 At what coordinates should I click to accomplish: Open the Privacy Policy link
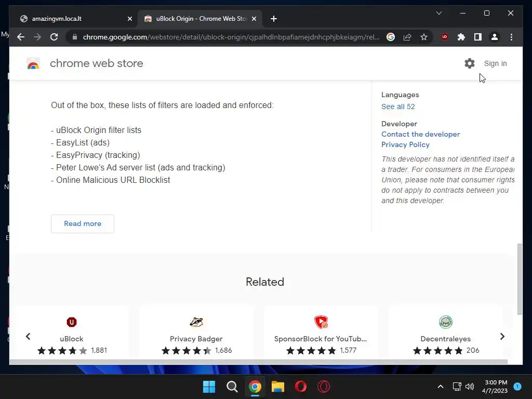pyautogui.click(x=405, y=144)
